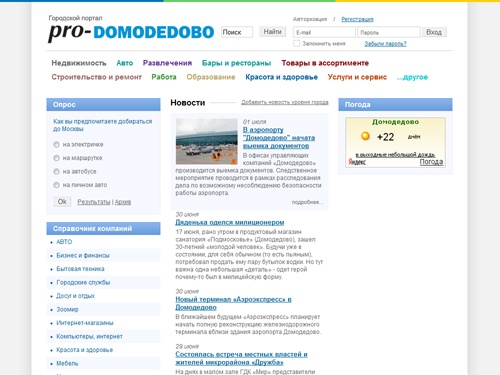Viewport: 500px width, 375px height.
Task: Click the sun weather icon
Action: pos(365,136)
